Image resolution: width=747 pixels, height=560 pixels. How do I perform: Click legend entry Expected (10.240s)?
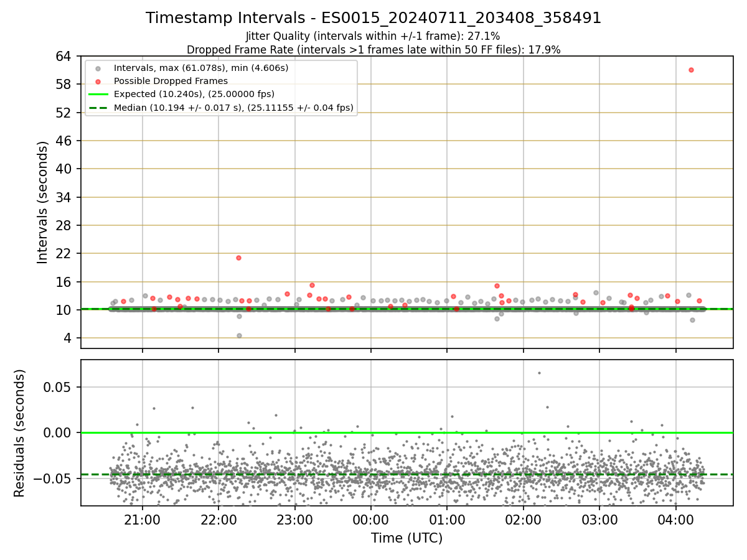point(194,94)
